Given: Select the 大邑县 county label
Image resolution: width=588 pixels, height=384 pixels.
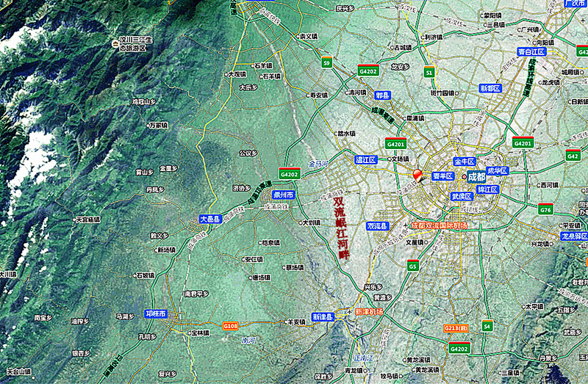Looking at the screenshot, I should [210, 219].
